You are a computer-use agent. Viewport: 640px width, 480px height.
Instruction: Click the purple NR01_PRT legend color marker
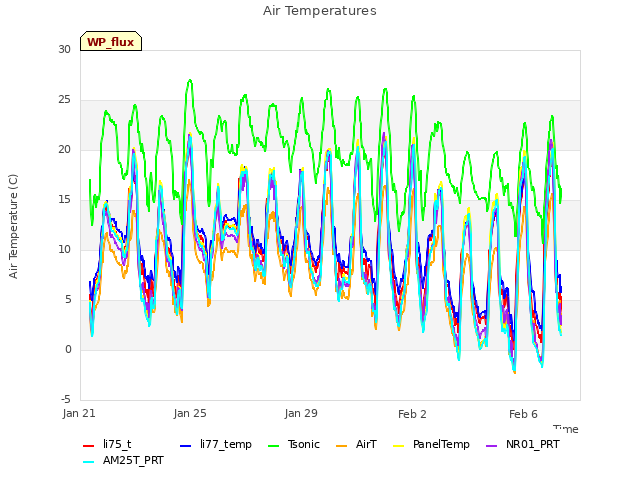point(491,446)
